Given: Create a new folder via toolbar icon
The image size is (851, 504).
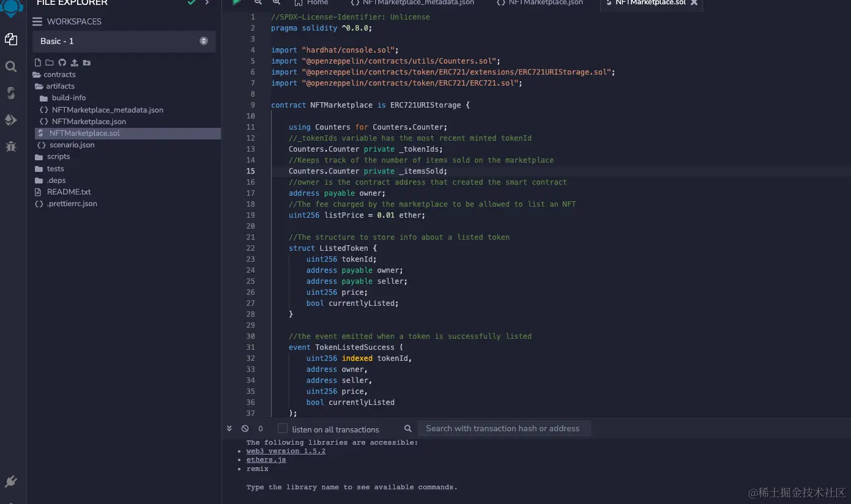Looking at the screenshot, I should pos(50,62).
